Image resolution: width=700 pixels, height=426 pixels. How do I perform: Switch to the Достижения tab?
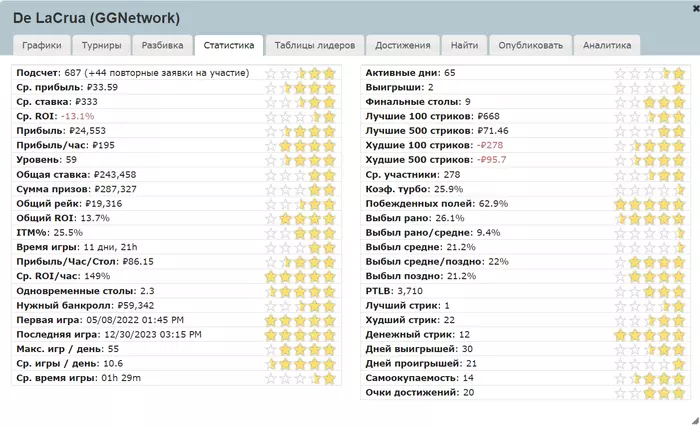click(403, 45)
